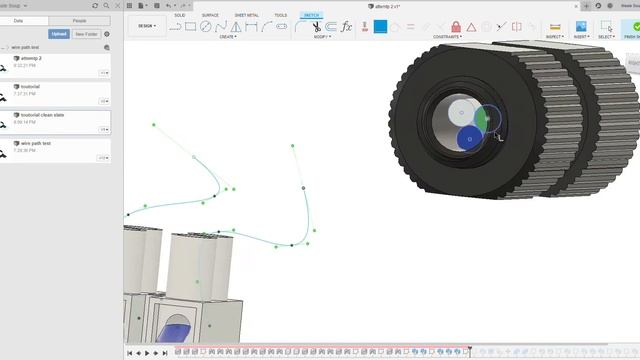Apply the Tangent constraint

pos(395,27)
